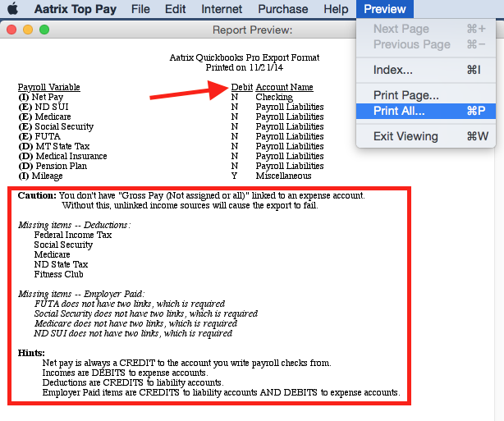The width and height of the screenshot is (504, 421).
Task: Click the Y debit value for Mileage
Action: point(234,176)
